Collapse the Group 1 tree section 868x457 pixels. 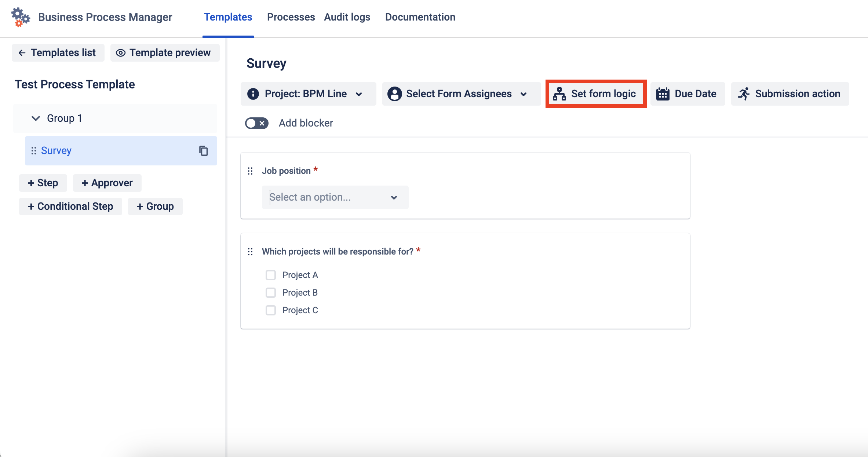pyautogui.click(x=36, y=118)
